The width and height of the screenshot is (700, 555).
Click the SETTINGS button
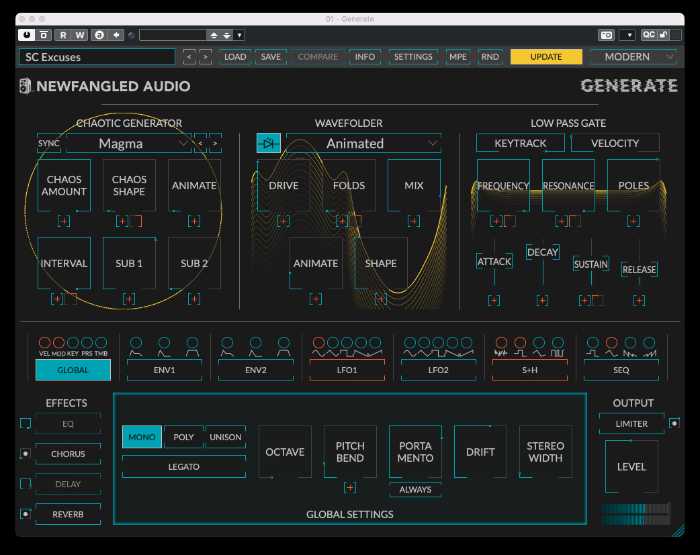coord(413,57)
